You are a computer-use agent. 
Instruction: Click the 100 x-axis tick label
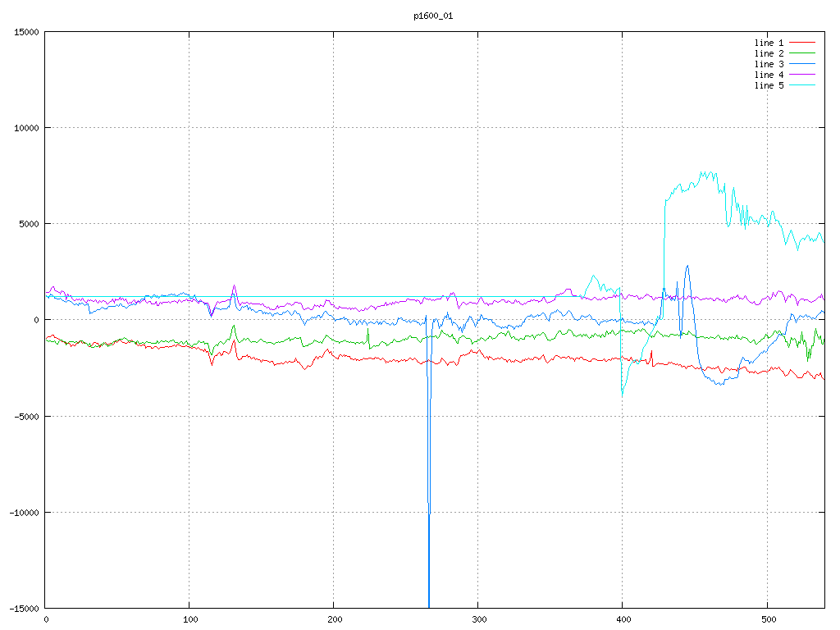(x=189, y=619)
